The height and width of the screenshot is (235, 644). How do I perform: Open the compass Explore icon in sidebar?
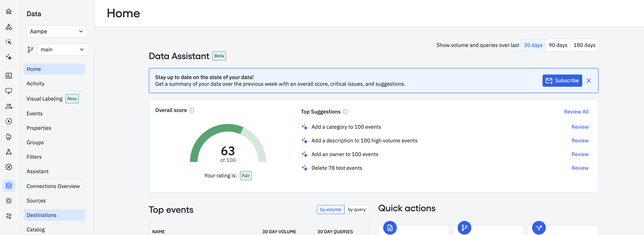click(x=9, y=167)
